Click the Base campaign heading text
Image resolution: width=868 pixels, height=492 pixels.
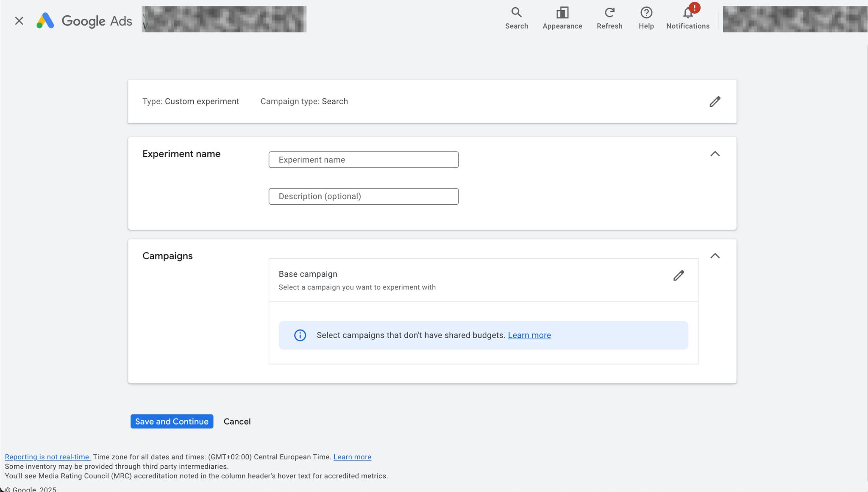point(308,274)
